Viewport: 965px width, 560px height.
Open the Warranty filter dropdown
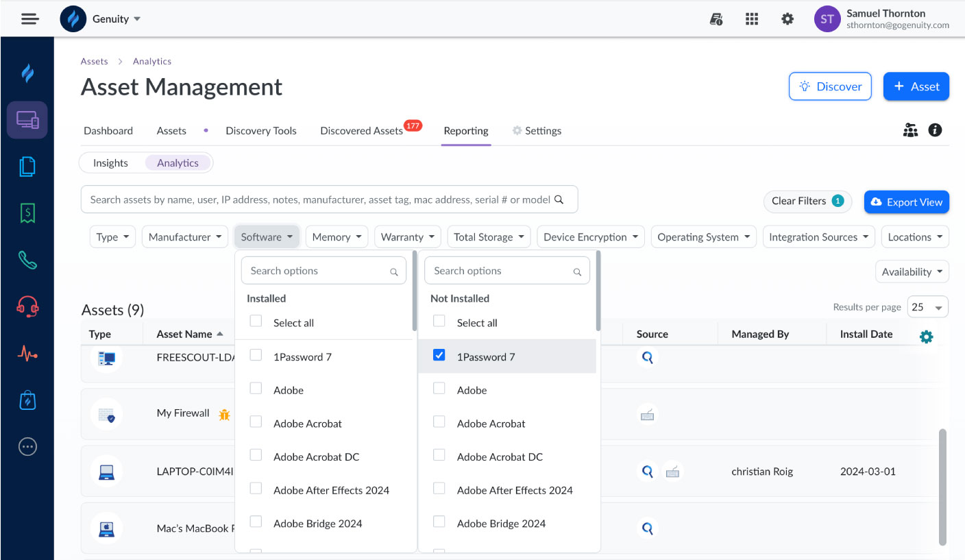[408, 236]
